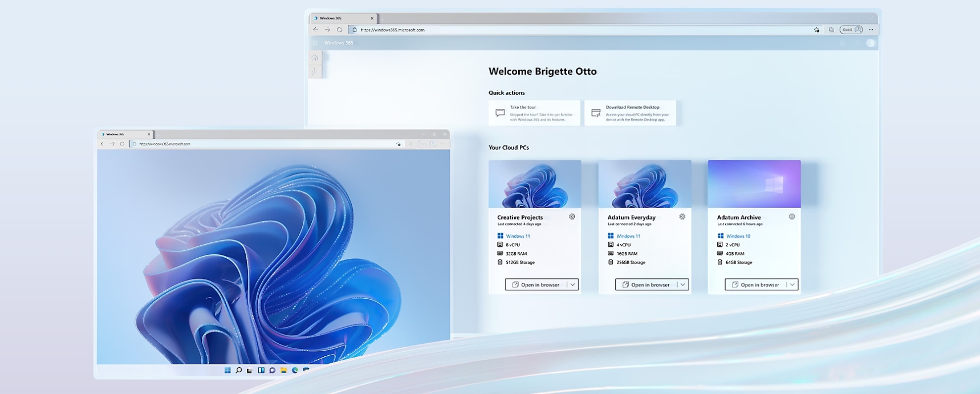Click Back arrow in large browser window
Screen dimensions: 980x394
[316, 30]
